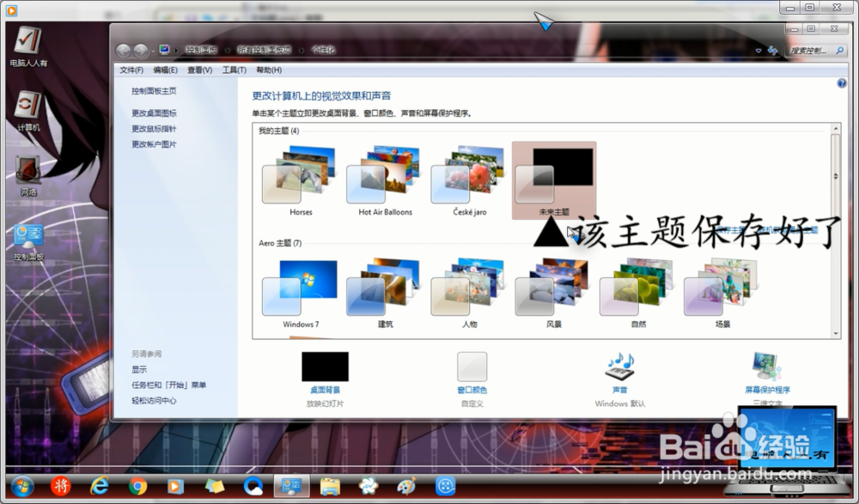
Task: Select the 自然 Aero theme
Action: 638,294
